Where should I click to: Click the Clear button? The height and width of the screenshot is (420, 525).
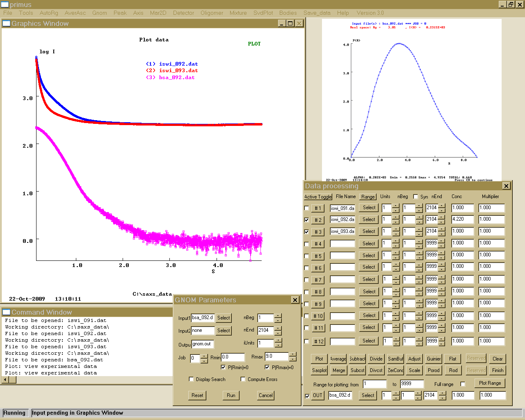[498, 358]
